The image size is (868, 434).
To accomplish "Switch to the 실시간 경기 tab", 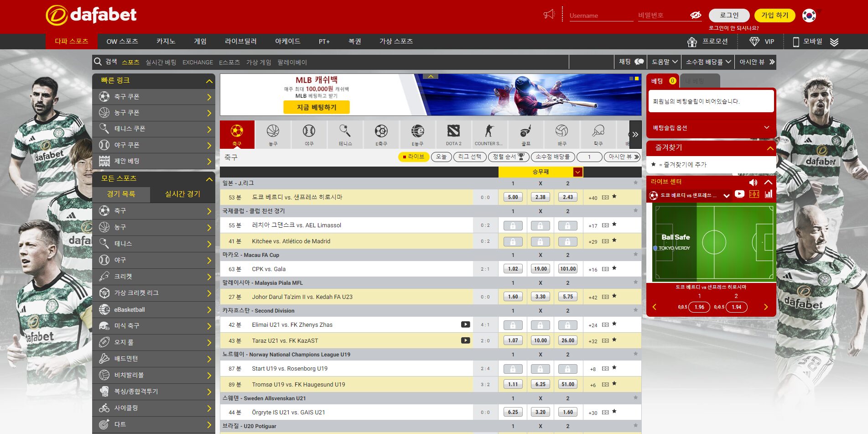I will pos(182,194).
